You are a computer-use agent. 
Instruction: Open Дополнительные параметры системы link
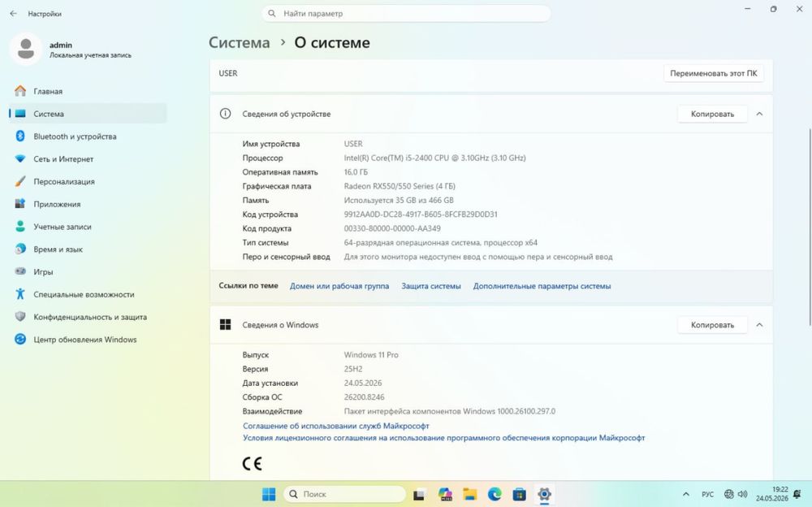pos(542,286)
